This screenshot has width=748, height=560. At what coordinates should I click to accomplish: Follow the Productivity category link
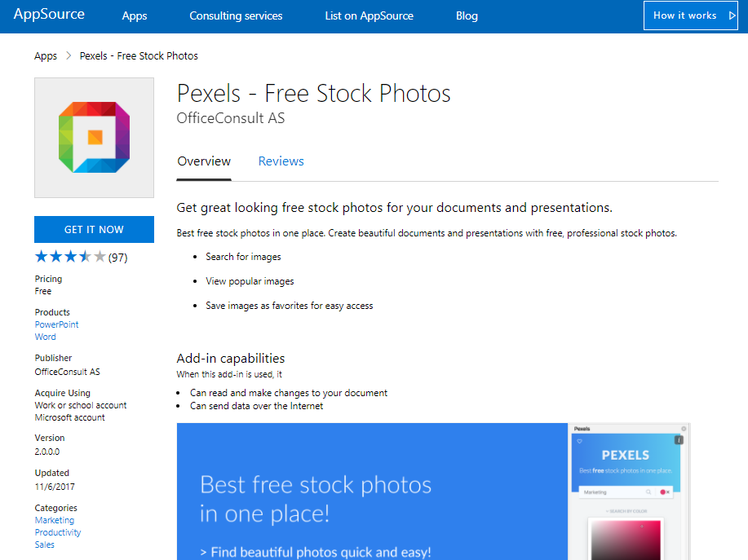58,532
